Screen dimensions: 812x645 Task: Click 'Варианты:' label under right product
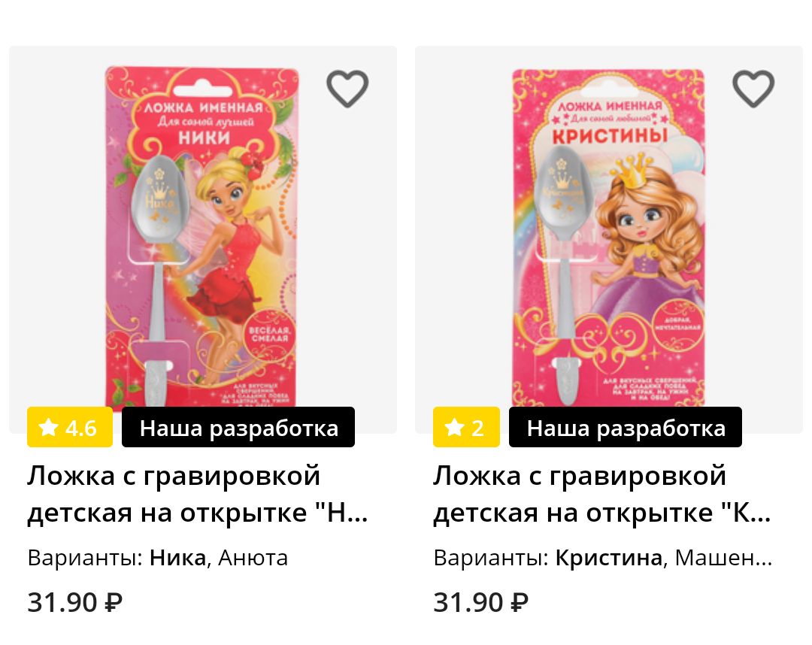[x=491, y=558]
